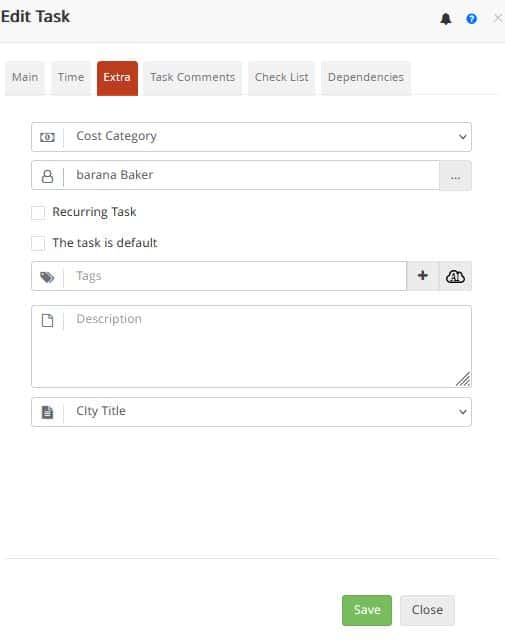Click the document icon beside Description

pos(47,320)
